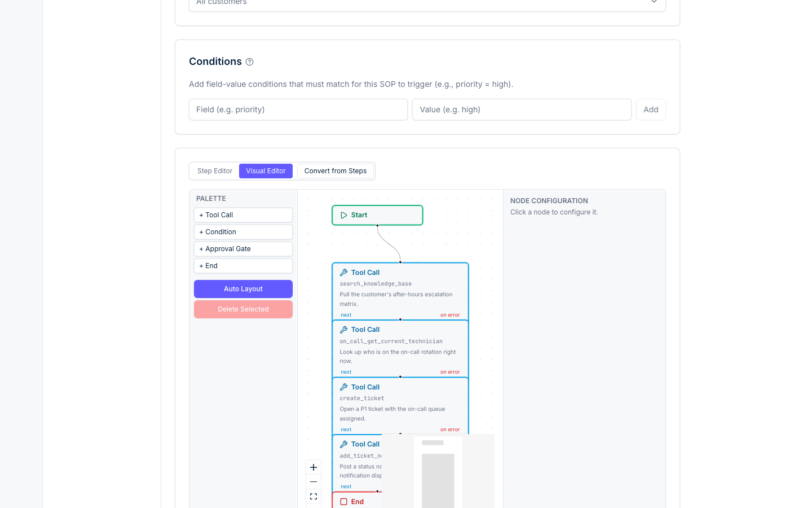Fit the flow view to screen
Image resolution: width=812 pixels, height=508 pixels.
(314, 497)
